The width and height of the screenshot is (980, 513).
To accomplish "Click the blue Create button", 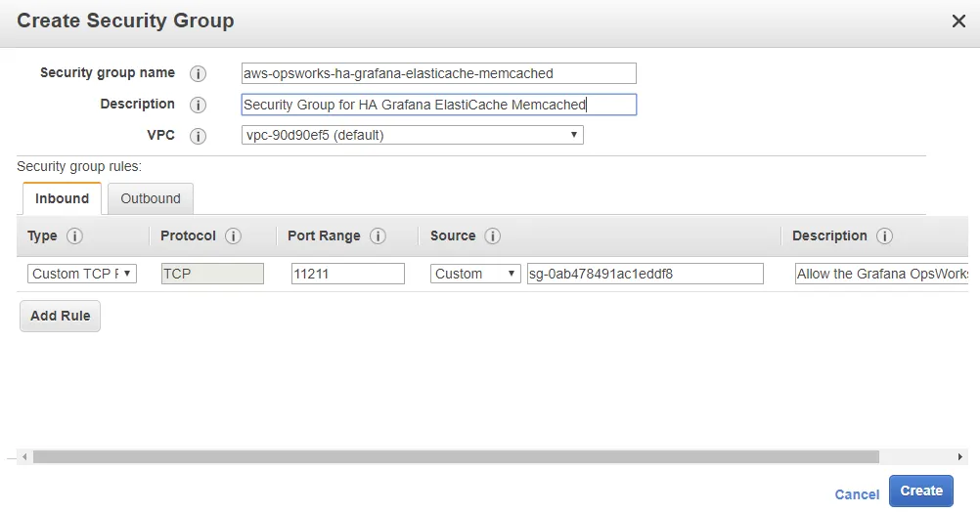I will pos(920,491).
